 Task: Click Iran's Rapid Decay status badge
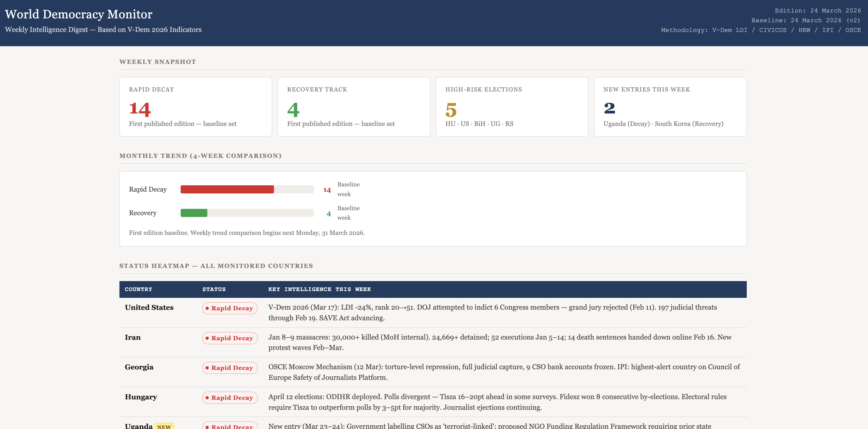(x=230, y=338)
